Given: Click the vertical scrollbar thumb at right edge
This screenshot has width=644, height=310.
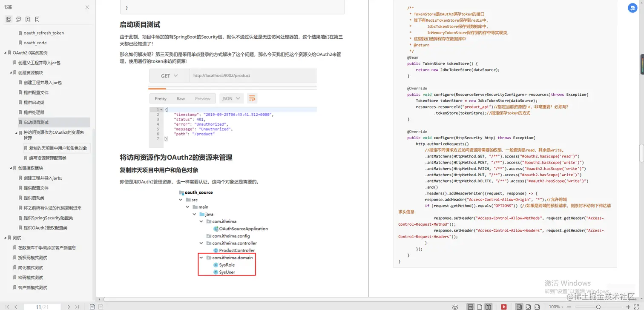Looking at the screenshot, I should pyautogui.click(x=641, y=153).
